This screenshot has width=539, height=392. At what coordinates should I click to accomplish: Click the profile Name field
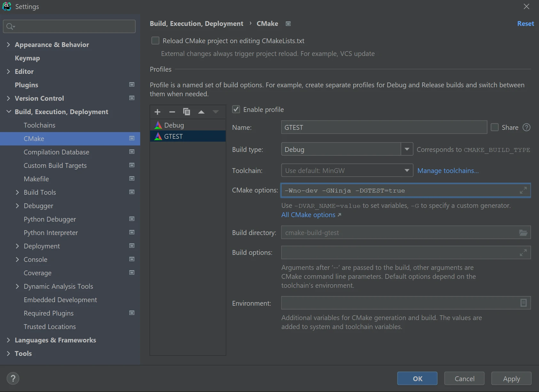[x=384, y=127]
